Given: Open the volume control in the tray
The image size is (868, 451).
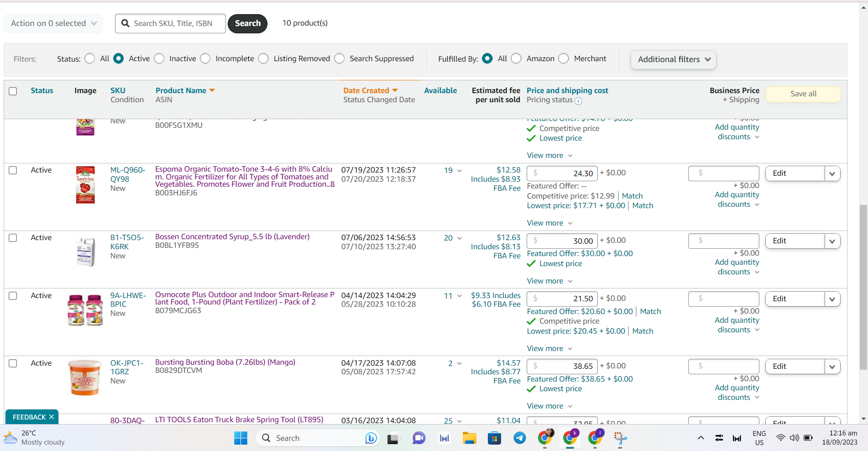Looking at the screenshot, I should point(795,438).
